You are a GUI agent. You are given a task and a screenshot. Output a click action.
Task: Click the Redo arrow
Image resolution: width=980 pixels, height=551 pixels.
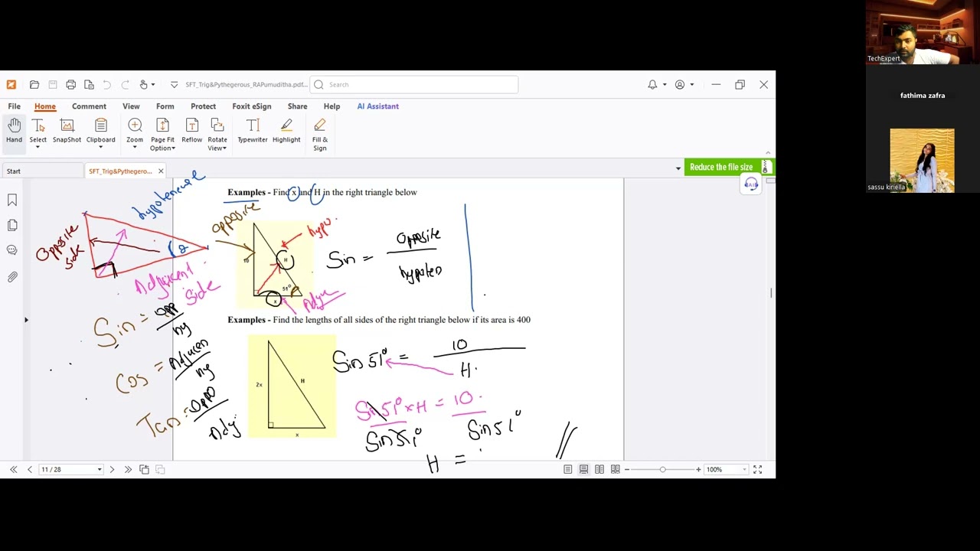coord(124,85)
